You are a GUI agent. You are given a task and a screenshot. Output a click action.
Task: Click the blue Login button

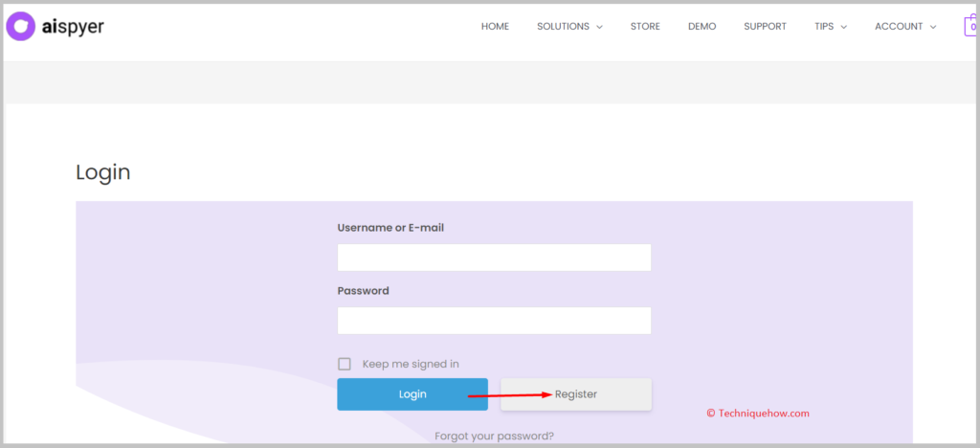click(x=412, y=394)
